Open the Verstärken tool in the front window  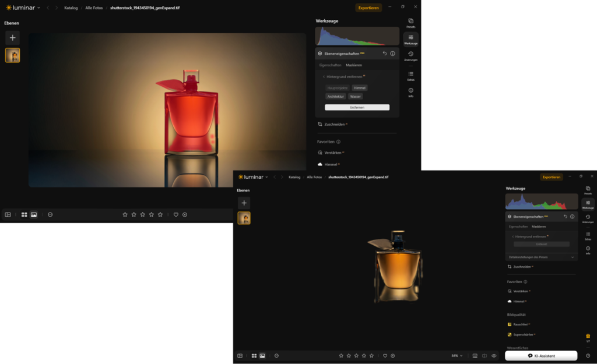pos(520,291)
